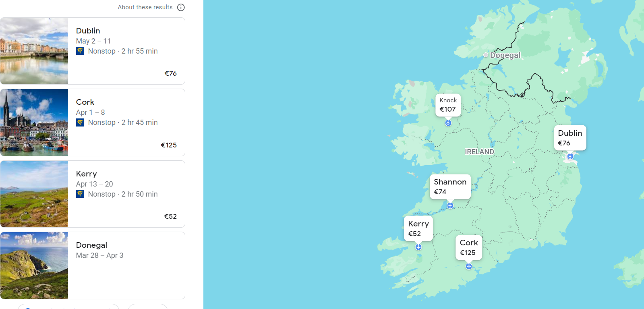Open the Kerry landscape photo thumbnail
The height and width of the screenshot is (309, 644).
pos(34,194)
